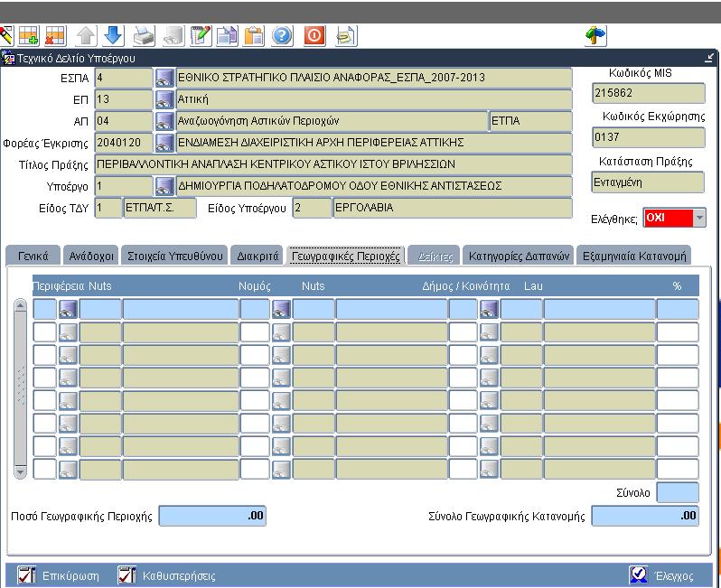Screen dimensions: 721x588
Task: Click scrollbar down arrow of regions grid
Action: (20, 471)
